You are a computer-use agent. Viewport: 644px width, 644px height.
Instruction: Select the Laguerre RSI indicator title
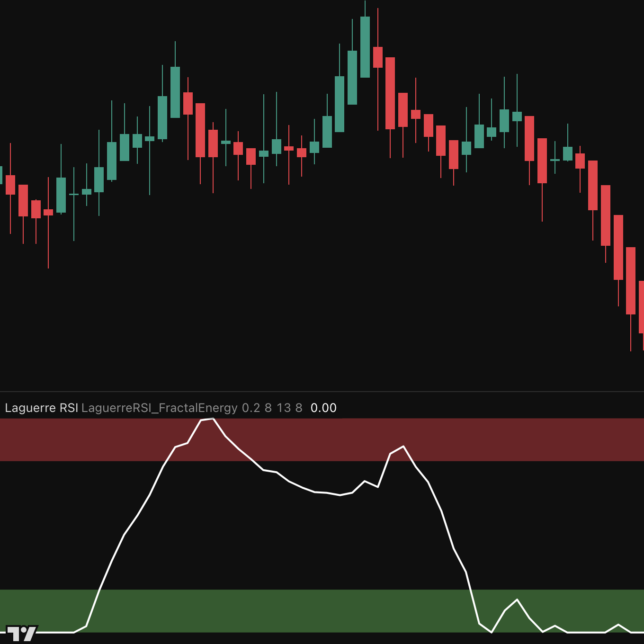41,408
